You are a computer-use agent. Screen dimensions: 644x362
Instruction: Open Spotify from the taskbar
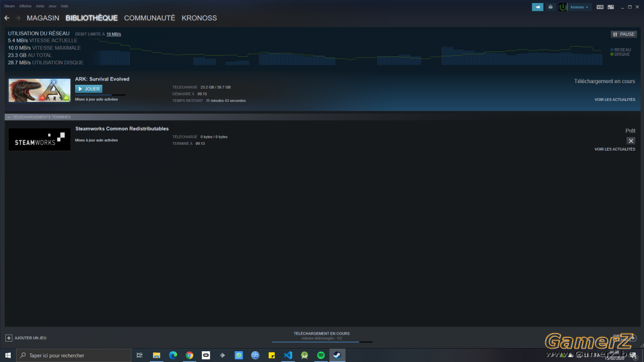coord(321,355)
